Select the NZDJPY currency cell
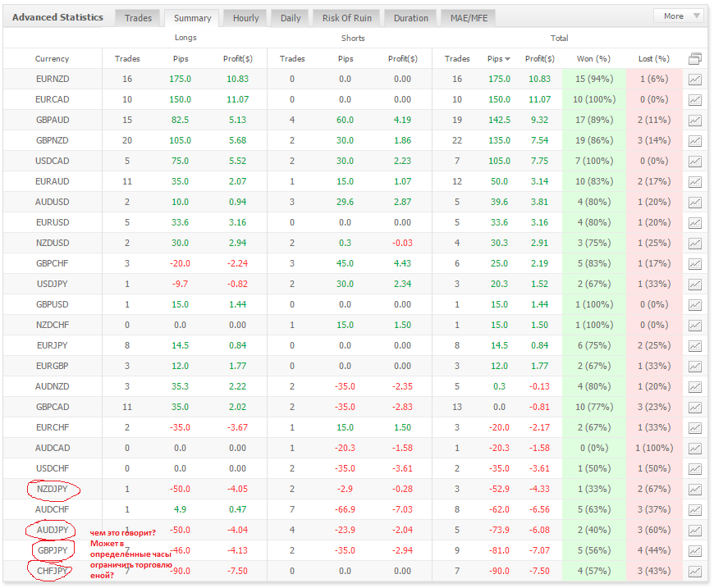Image resolution: width=714 pixels, height=588 pixels. coord(53,489)
